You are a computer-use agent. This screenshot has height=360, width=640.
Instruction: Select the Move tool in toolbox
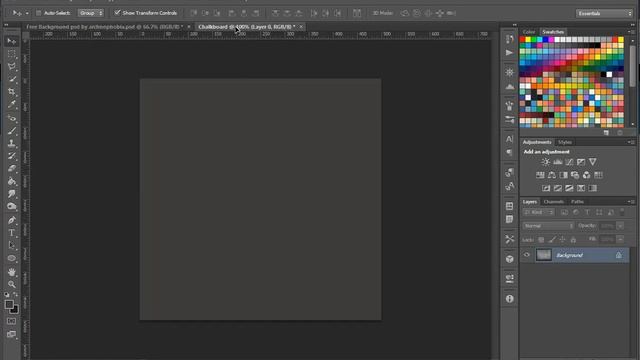point(11,41)
